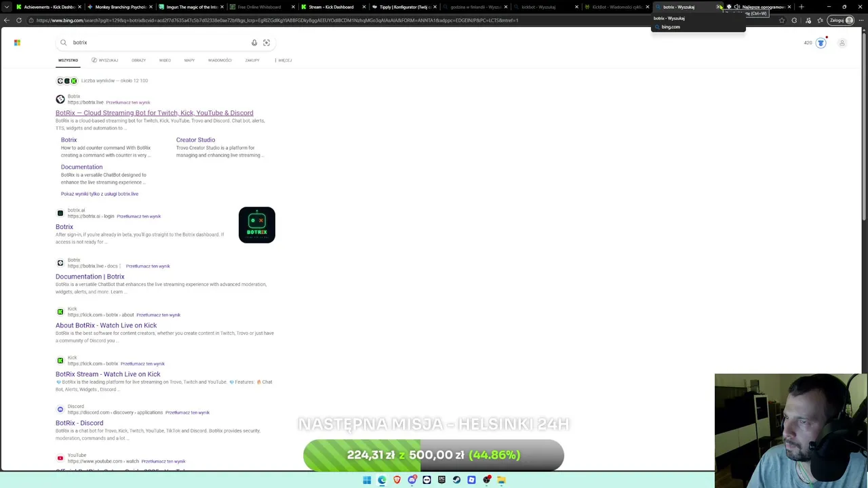The image size is (868, 488).
Task: Add this page to favorites star
Action: coord(782,20)
